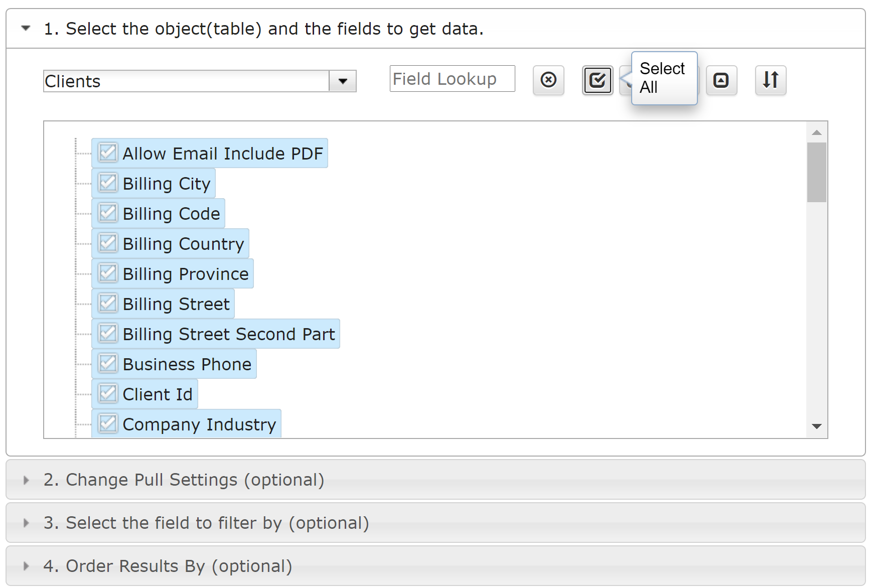The image size is (874, 588).
Task: Click the clear field lookup X icon
Action: (x=548, y=80)
